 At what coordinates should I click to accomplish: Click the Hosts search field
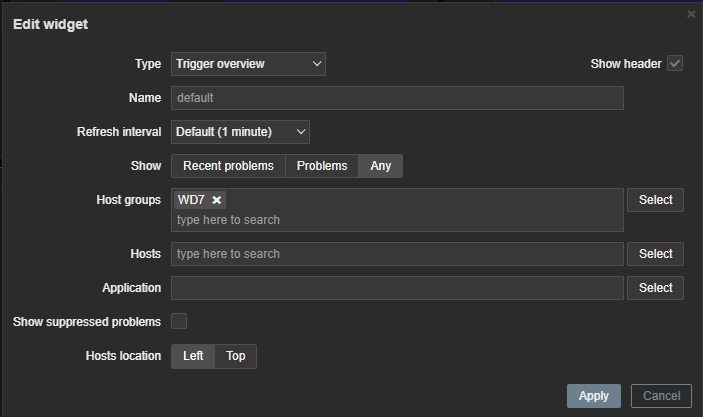397,254
